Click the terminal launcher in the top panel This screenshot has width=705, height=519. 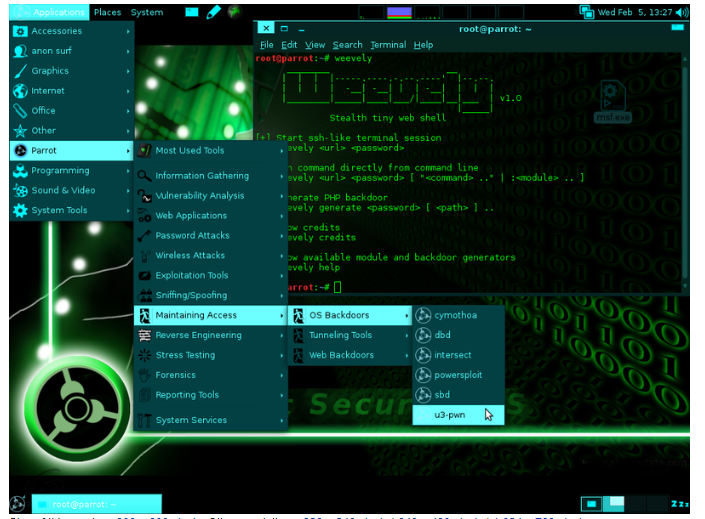coord(192,12)
